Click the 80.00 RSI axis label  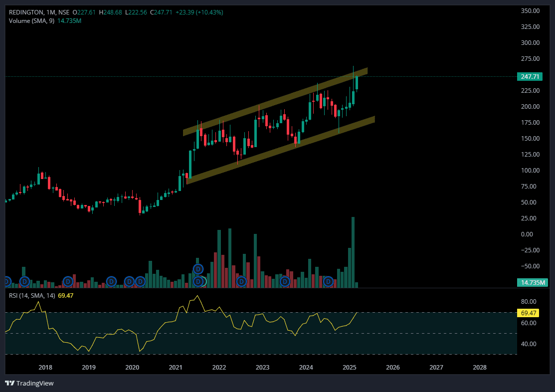[x=529, y=302]
